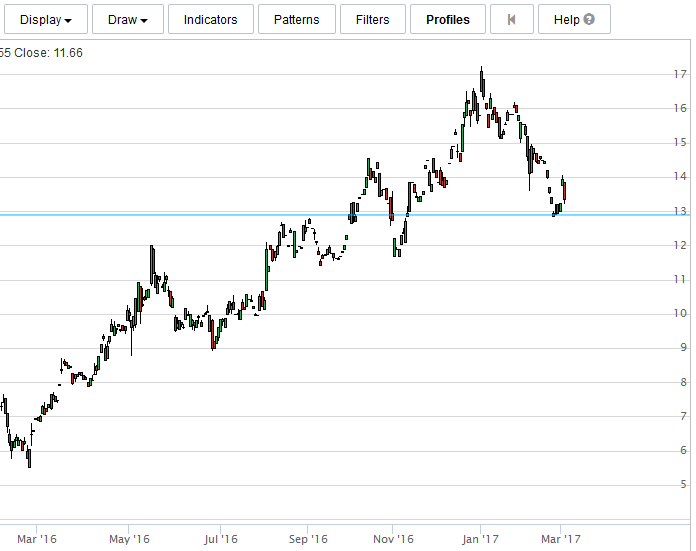Click the 10 price axis label

tap(680, 313)
